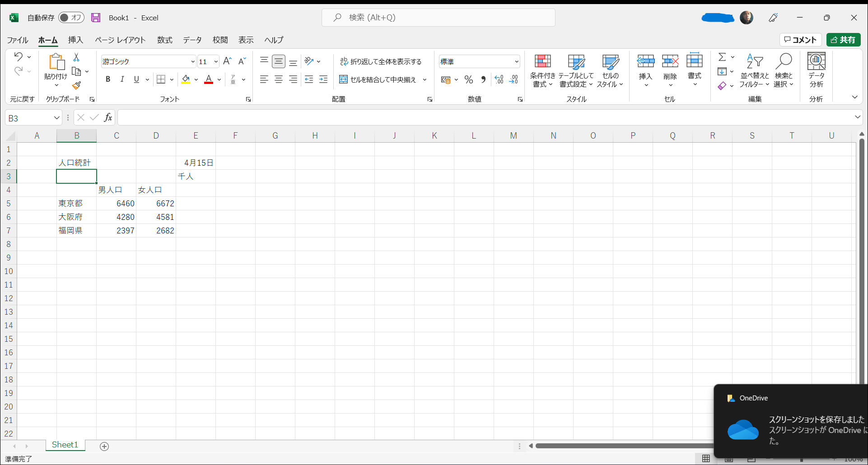Toggle Wrap Text (折り返して全体を表示する)
This screenshot has height=465, width=868.
381,61
